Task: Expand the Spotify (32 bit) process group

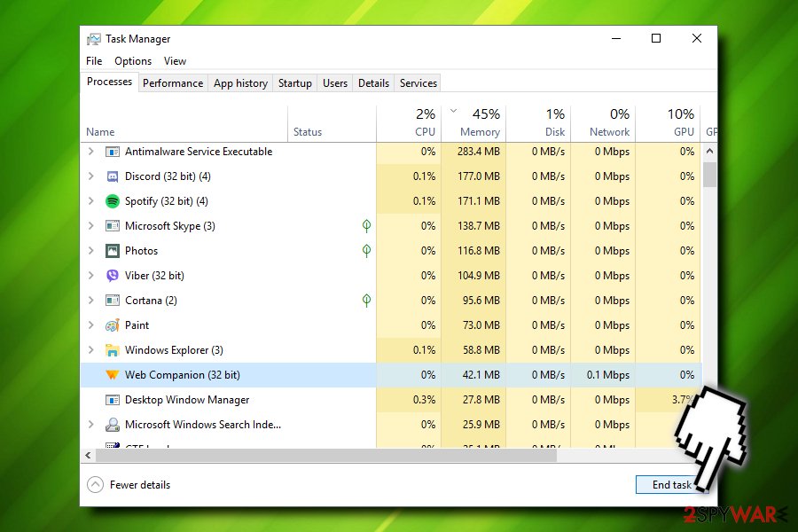Action: pos(91,201)
